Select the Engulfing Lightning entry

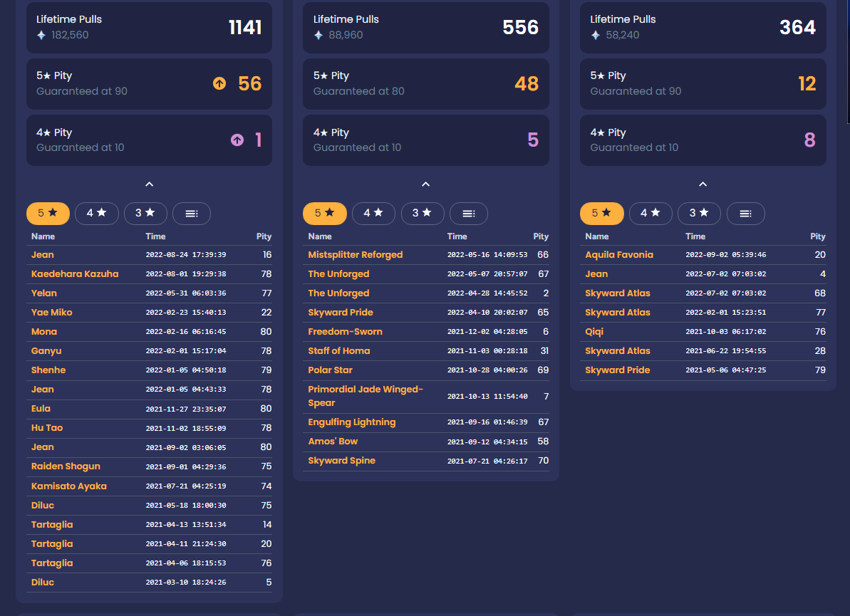pyautogui.click(x=426, y=422)
